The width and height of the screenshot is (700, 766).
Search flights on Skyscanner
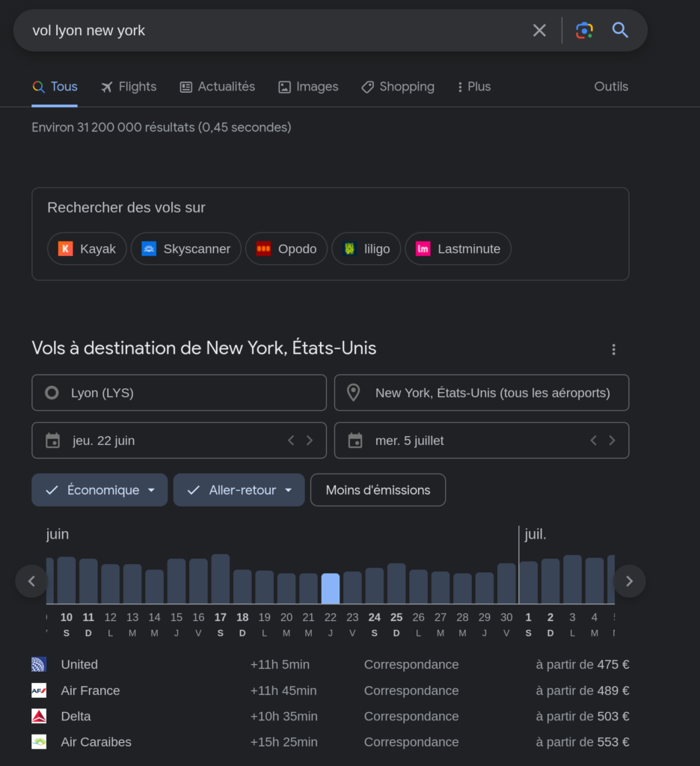coord(186,248)
